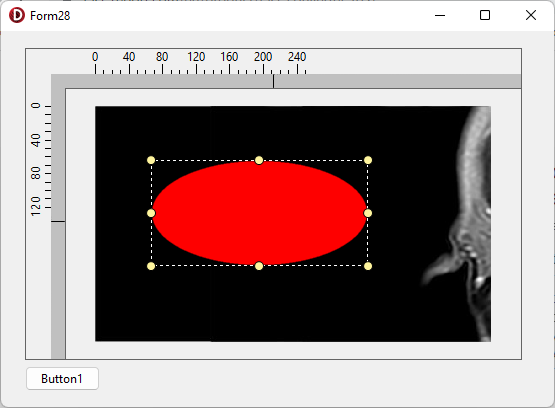555x408 pixels.
Task: Click the right-middle selection handle
Action: point(368,213)
